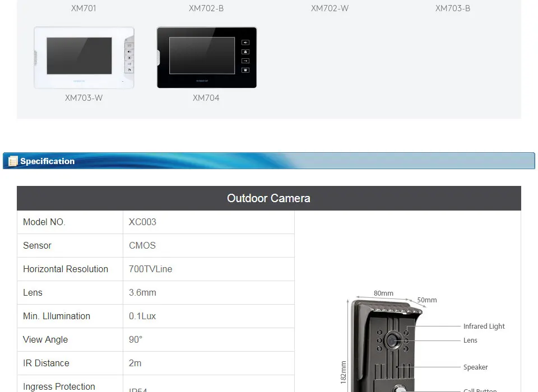Viewport: 538px width, 392px height.
Task: Click the XC003 model number cell
Action: pos(208,222)
